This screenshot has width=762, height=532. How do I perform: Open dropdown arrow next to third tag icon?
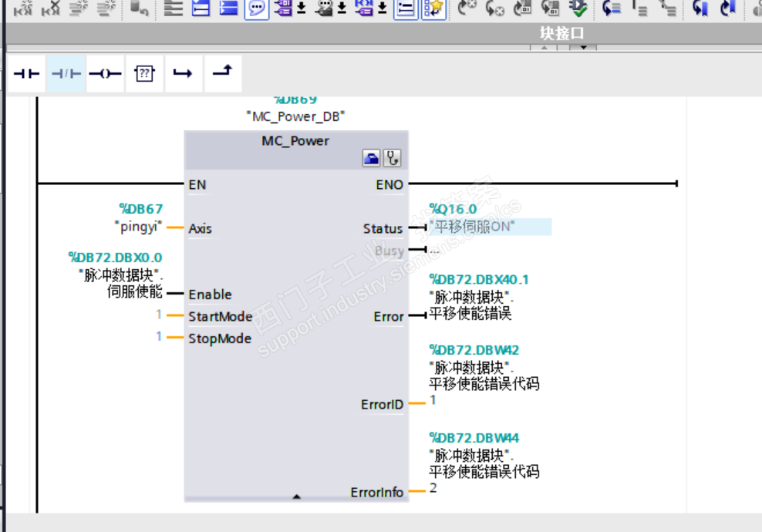(383, 8)
